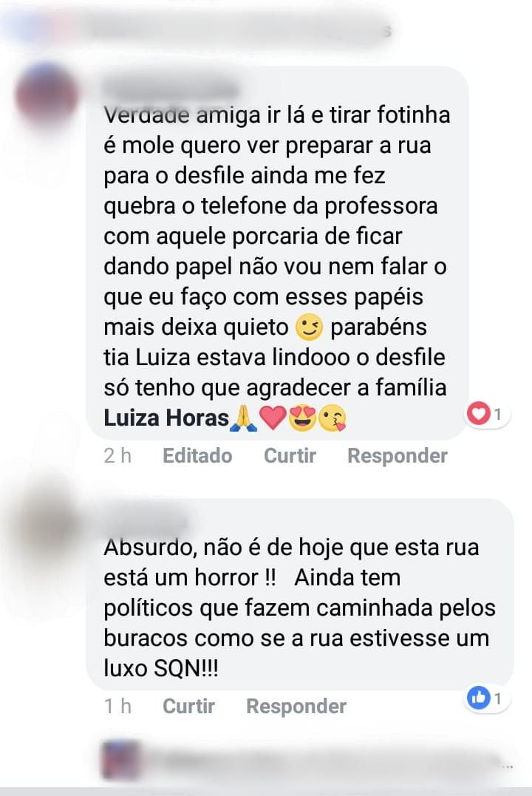Open the tagged Luiza Horas profile link
This screenshot has height=796, width=532.
click(x=166, y=418)
